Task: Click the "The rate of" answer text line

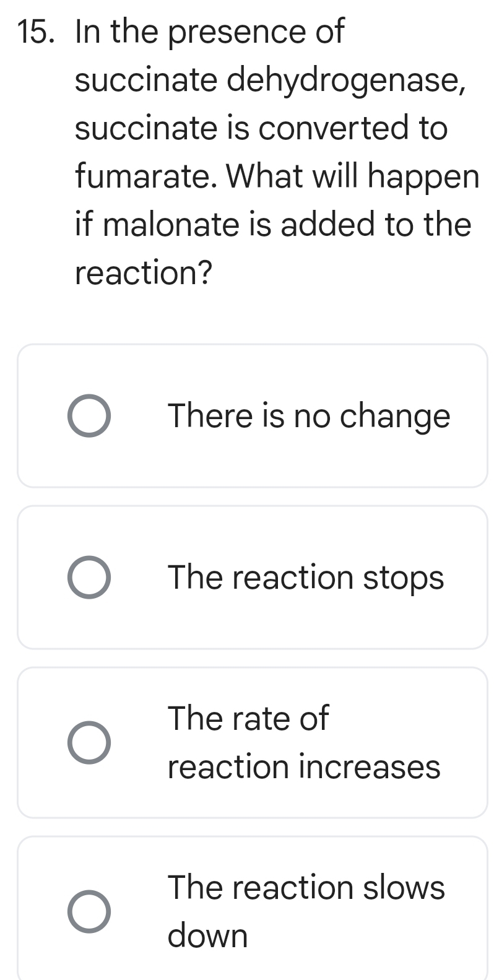Action: coord(248,718)
